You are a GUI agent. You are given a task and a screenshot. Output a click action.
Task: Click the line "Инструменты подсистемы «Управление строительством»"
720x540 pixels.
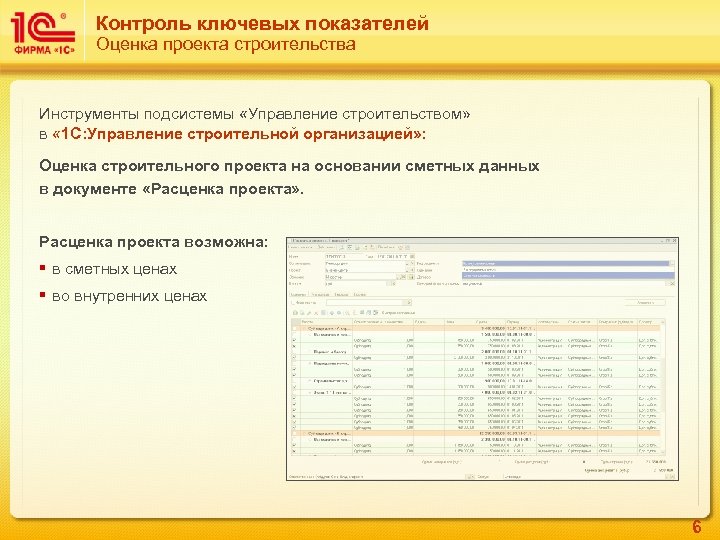coord(255,114)
